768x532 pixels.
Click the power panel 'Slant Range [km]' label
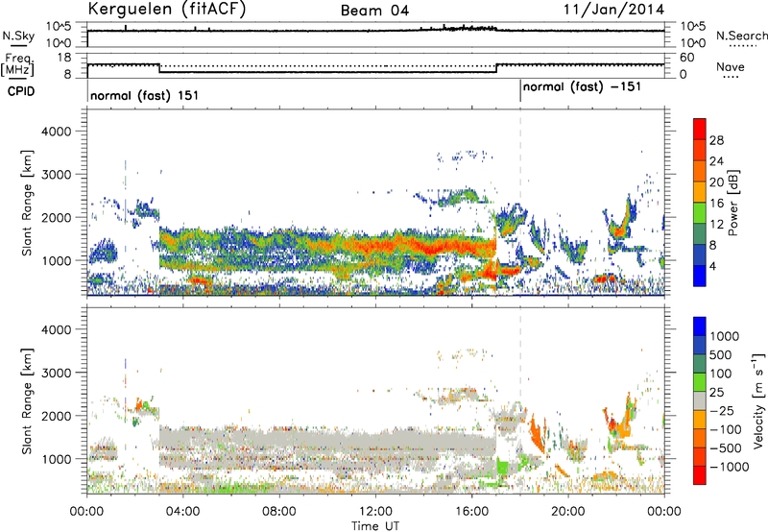[27, 203]
